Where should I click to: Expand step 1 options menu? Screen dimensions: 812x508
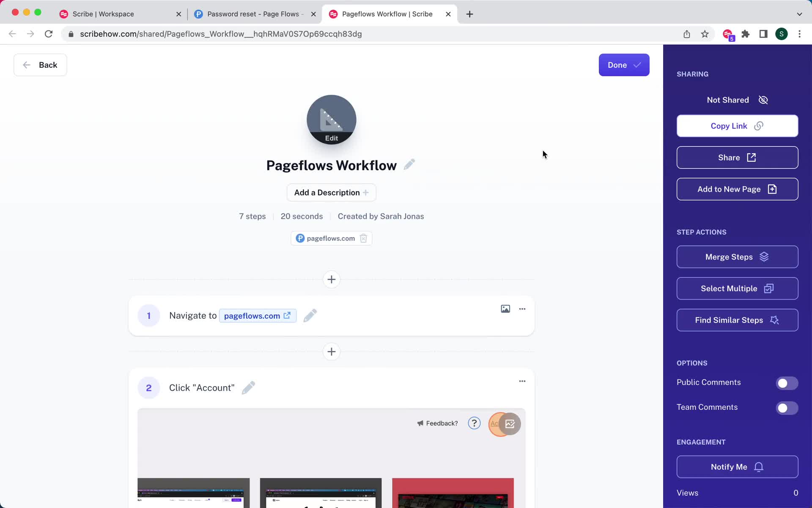tap(522, 309)
